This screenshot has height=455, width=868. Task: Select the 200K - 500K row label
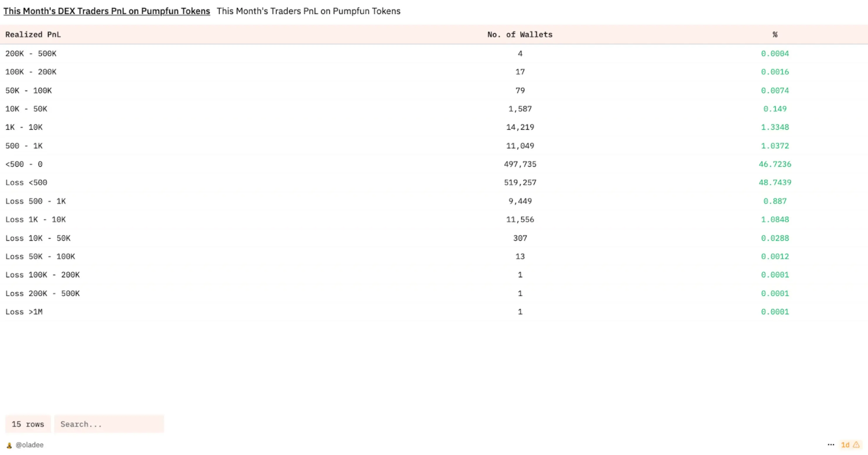31,54
